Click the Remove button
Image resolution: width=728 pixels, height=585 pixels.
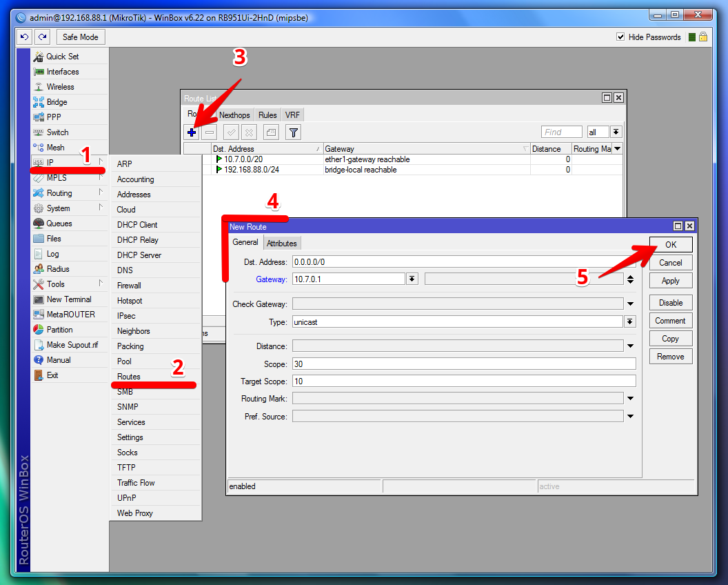click(x=671, y=357)
